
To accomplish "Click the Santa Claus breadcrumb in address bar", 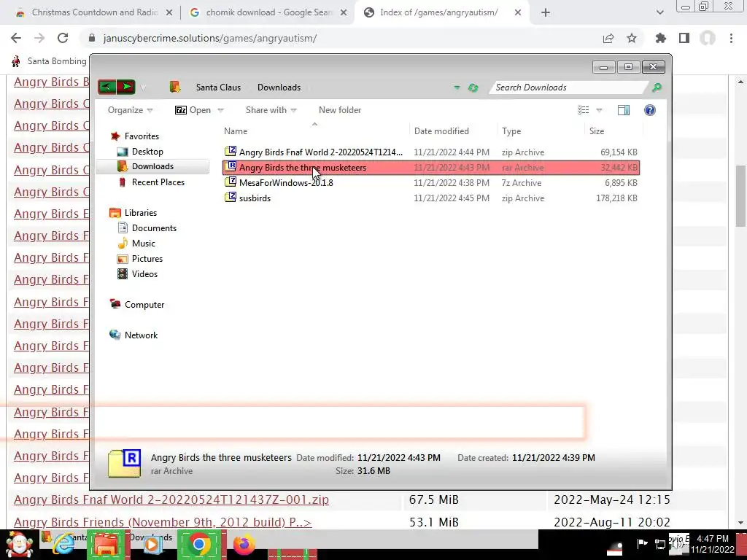I will pos(218,87).
